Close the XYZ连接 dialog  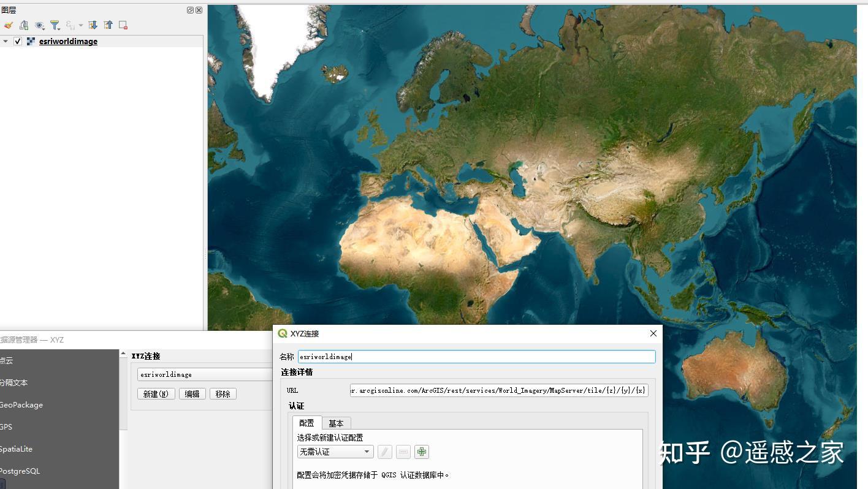click(653, 333)
